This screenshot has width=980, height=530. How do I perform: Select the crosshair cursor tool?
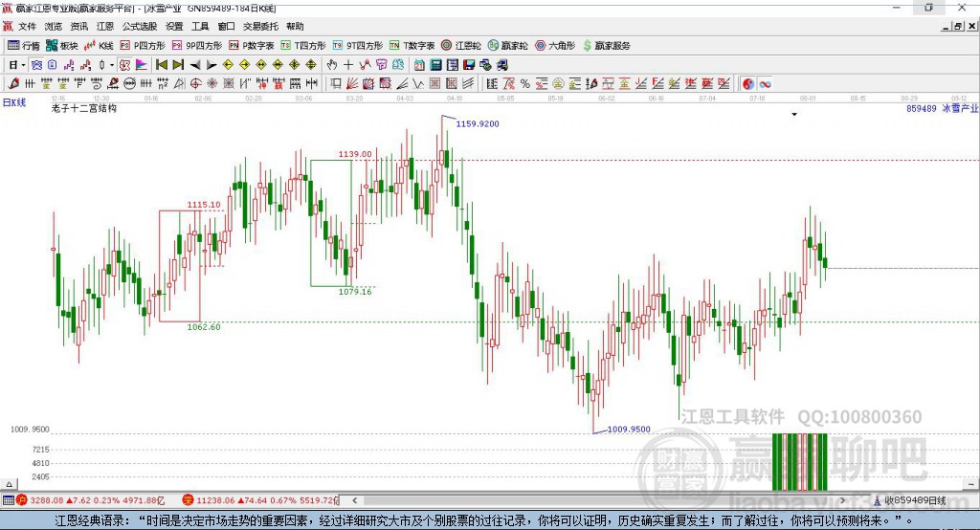[348, 64]
